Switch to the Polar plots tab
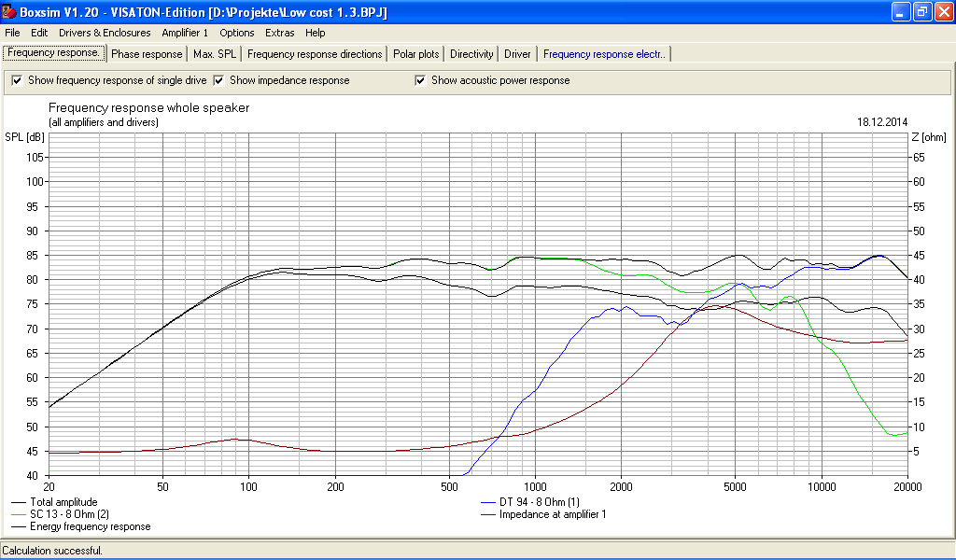956x560 pixels. pos(415,54)
